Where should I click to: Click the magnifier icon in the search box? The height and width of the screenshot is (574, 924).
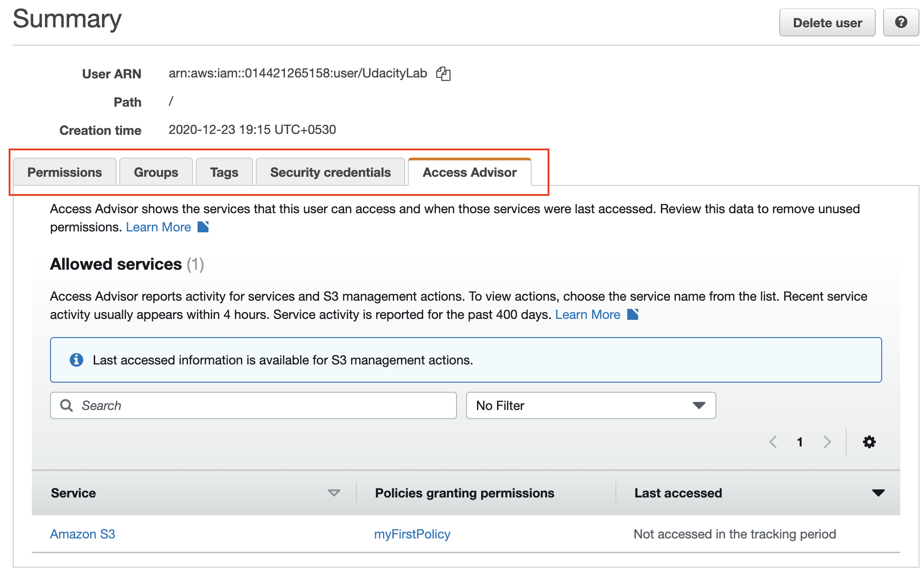click(x=66, y=405)
